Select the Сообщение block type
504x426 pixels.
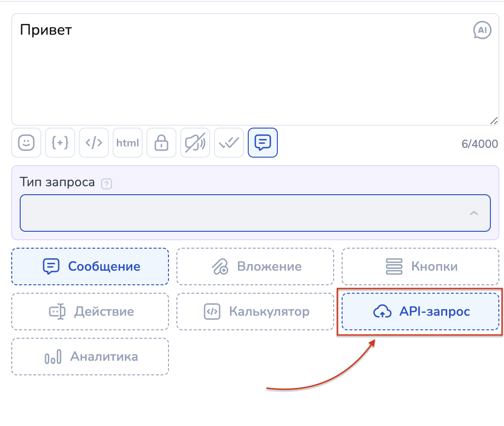(90, 266)
